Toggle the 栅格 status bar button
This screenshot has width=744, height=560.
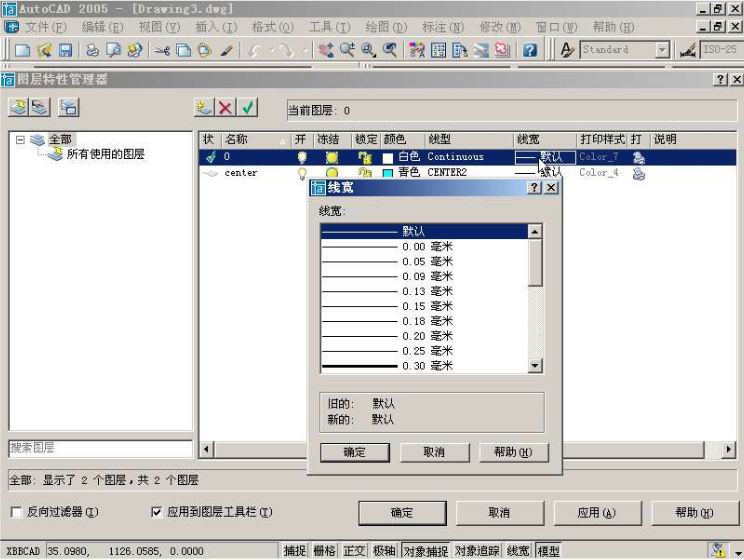click(325, 551)
